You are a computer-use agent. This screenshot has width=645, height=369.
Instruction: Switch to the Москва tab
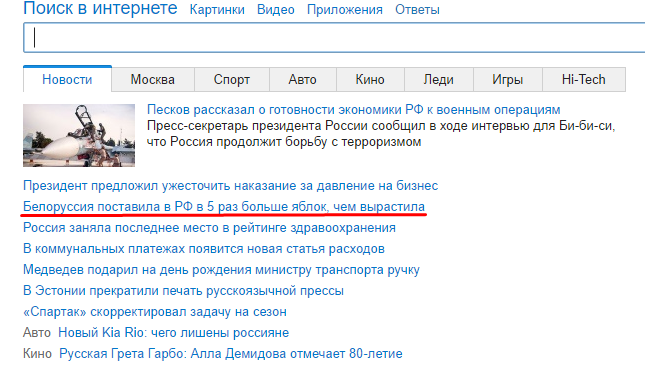pos(153,79)
